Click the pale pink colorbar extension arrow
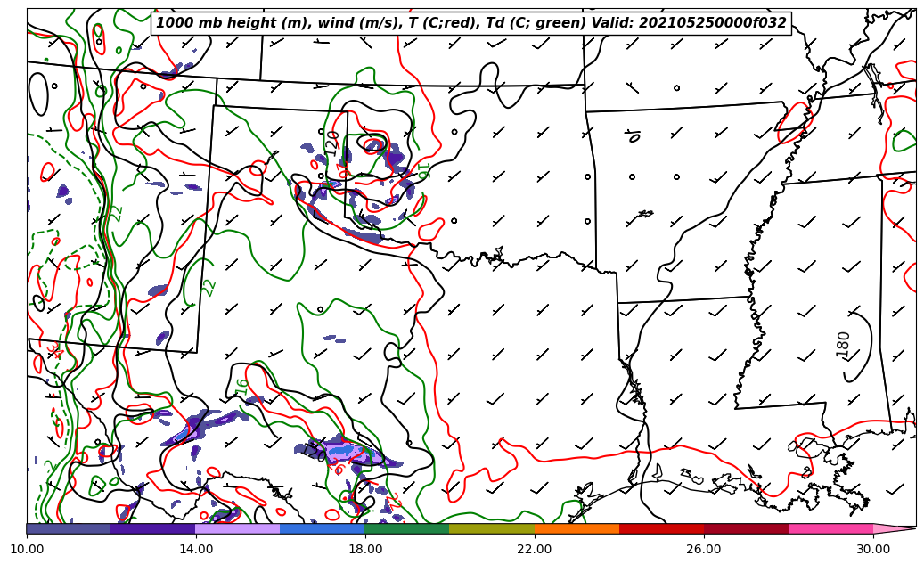The height and width of the screenshot is (564, 924). [894, 528]
